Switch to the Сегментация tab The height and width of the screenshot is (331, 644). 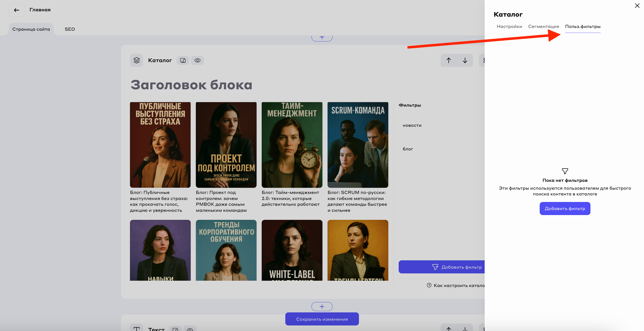[543, 26]
